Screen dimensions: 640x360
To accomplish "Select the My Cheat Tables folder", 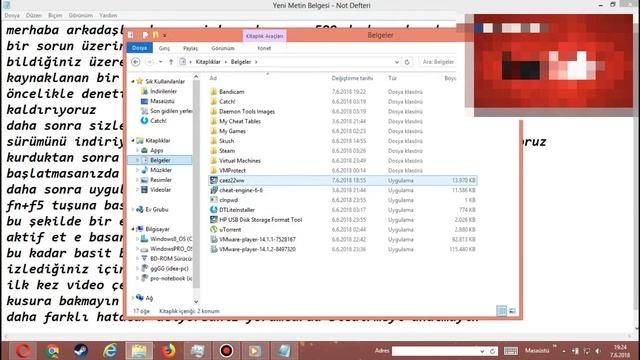I will tap(240, 121).
